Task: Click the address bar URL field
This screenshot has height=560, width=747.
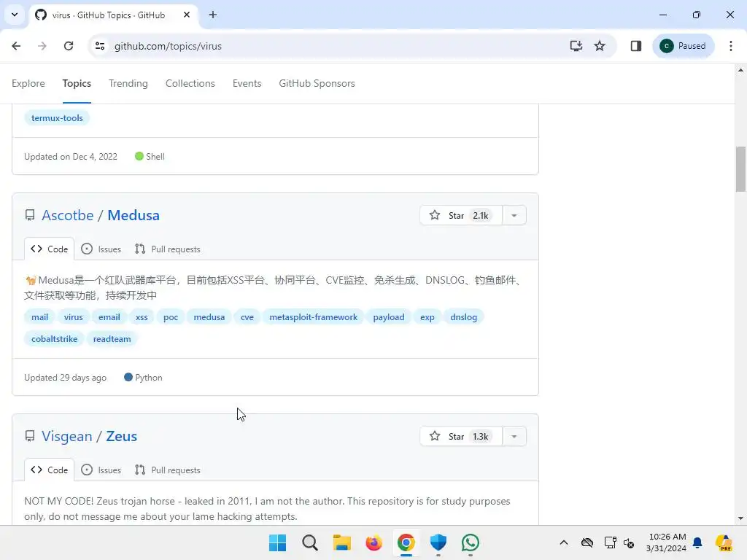Action: pos(333,46)
